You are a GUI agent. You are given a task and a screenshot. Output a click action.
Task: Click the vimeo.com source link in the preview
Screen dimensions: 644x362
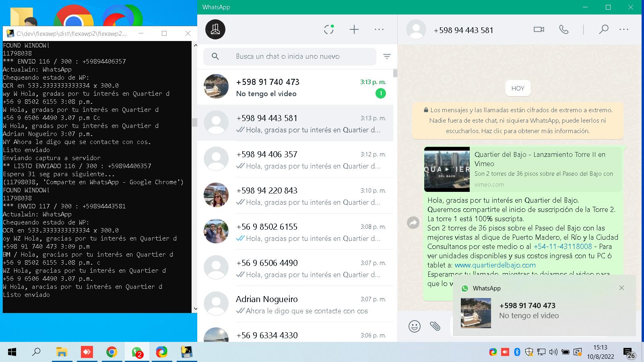[489, 185]
